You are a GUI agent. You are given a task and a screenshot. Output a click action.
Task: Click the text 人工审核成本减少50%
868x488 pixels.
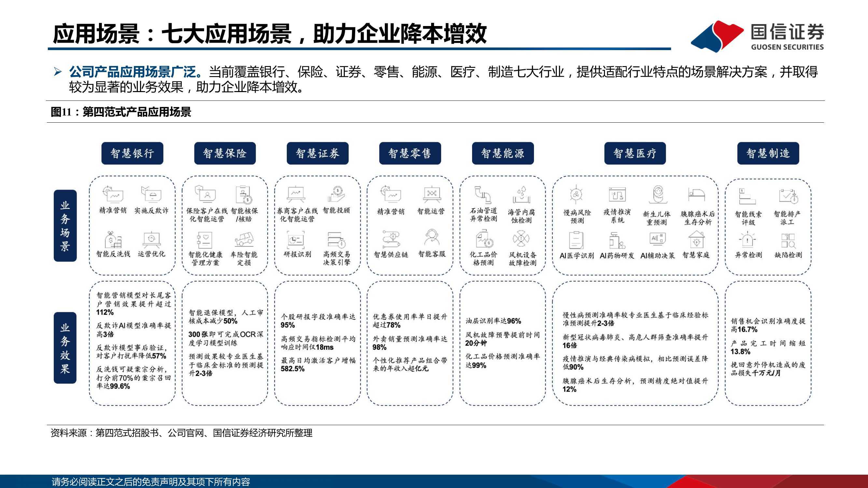(226, 317)
